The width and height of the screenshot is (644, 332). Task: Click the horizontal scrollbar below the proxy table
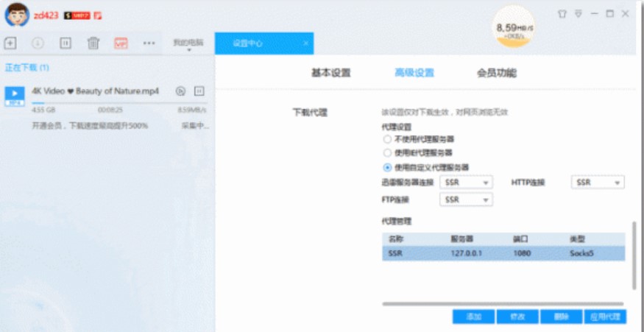[503, 304]
